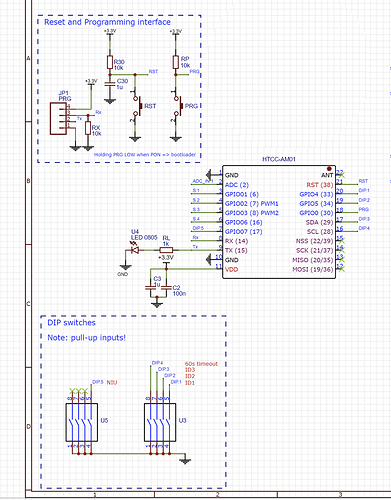Click the U4 LED 0805 symbol
Screen dimensions: 391x500
(135, 250)
